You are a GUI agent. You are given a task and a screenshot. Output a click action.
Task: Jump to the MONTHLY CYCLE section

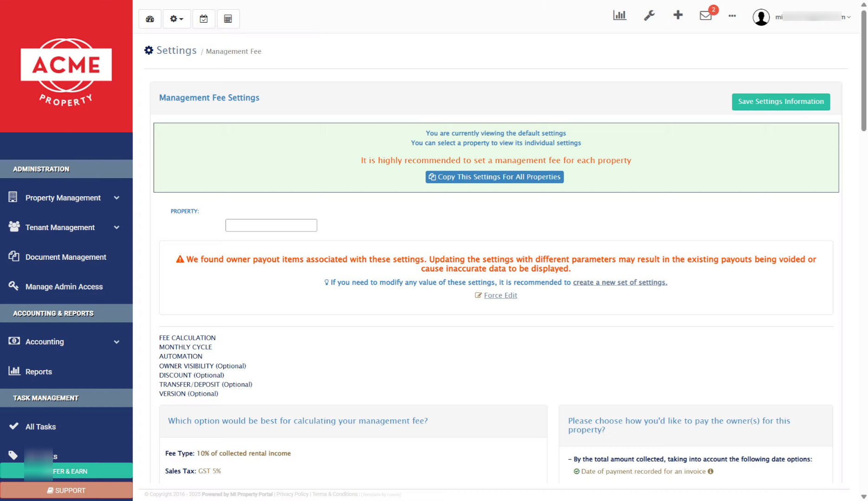tap(186, 347)
